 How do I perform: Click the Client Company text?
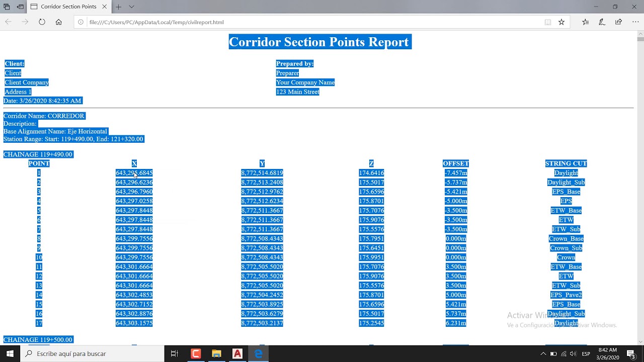point(27,82)
